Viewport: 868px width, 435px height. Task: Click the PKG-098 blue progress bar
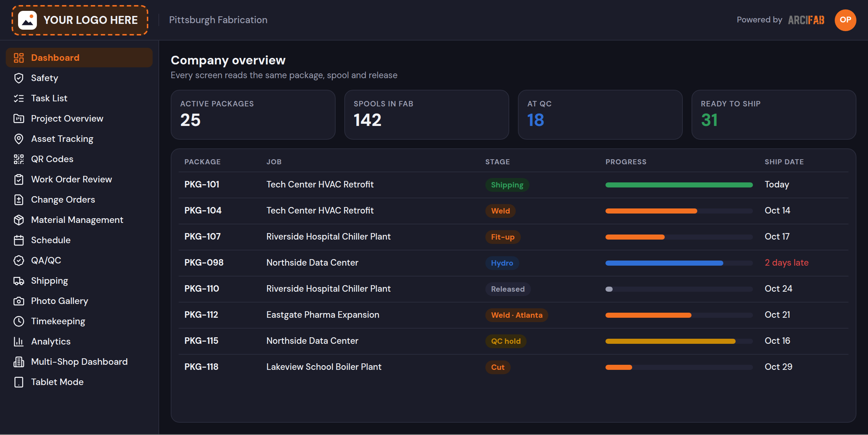664,263
